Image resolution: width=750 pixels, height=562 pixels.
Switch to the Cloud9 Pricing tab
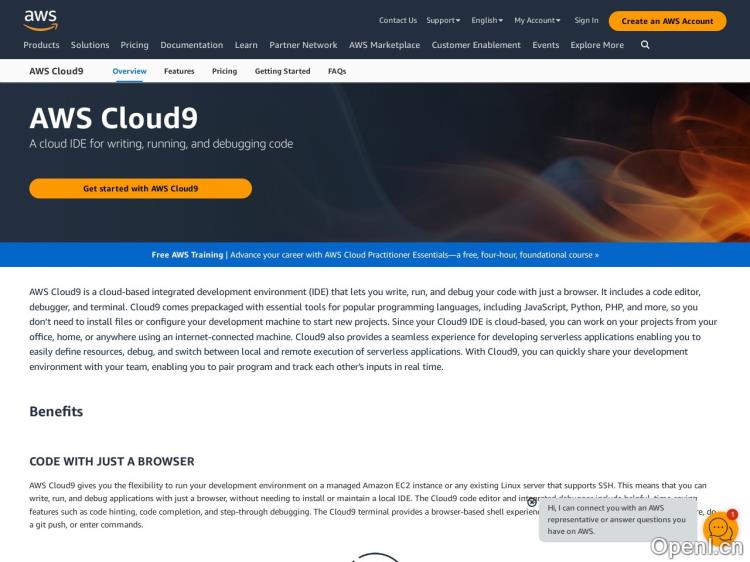224,71
